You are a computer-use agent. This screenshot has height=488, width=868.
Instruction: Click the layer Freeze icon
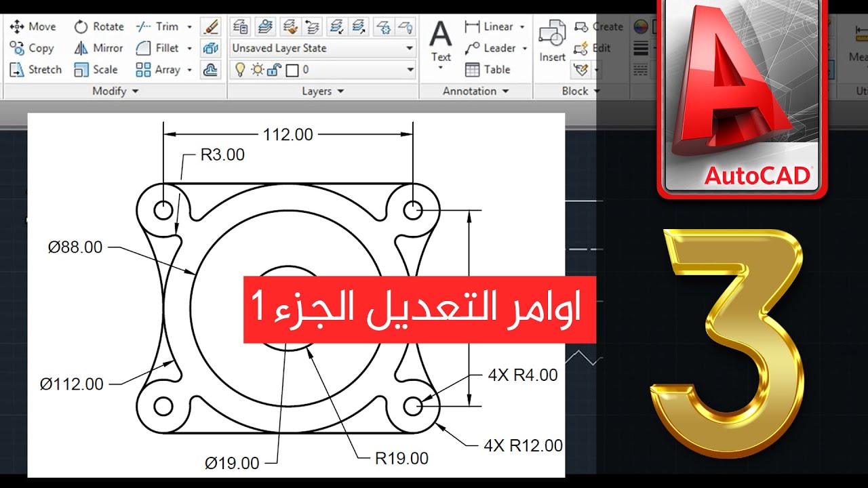point(384,26)
